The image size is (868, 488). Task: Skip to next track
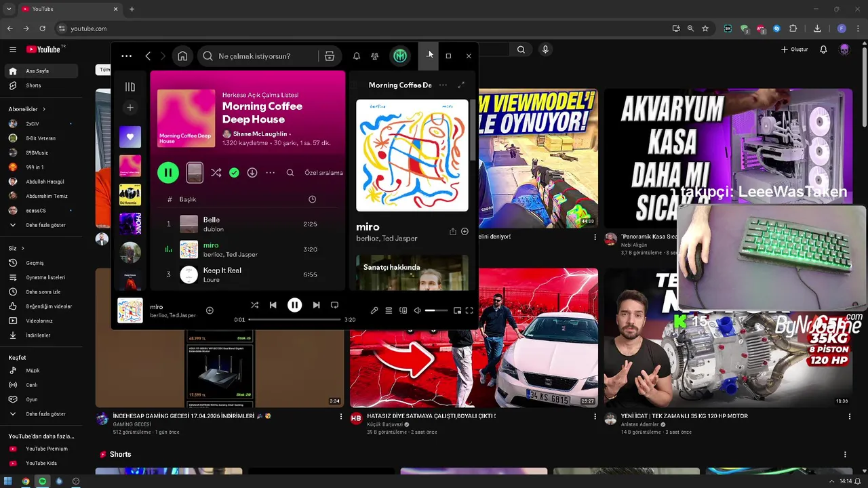pos(316,306)
